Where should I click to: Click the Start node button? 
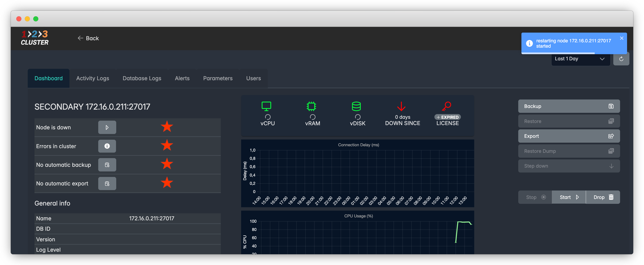point(569,197)
